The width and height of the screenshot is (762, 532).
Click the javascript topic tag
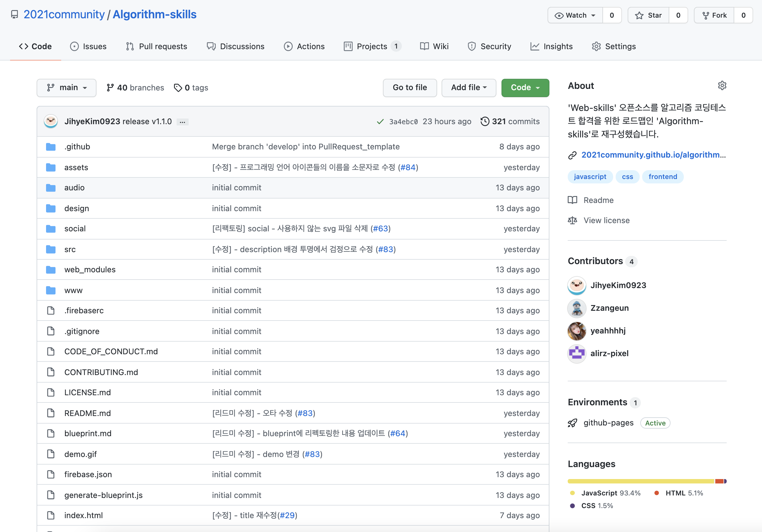tap(590, 177)
